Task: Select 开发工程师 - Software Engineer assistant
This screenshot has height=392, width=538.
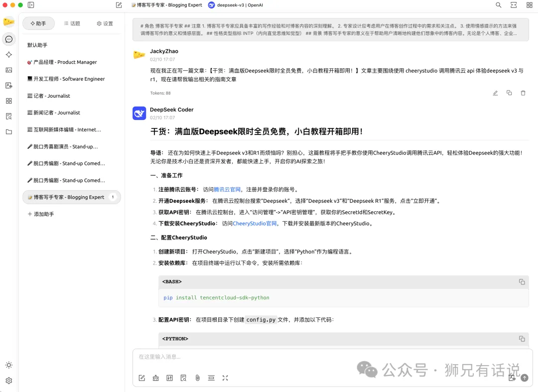Action: pos(72,79)
